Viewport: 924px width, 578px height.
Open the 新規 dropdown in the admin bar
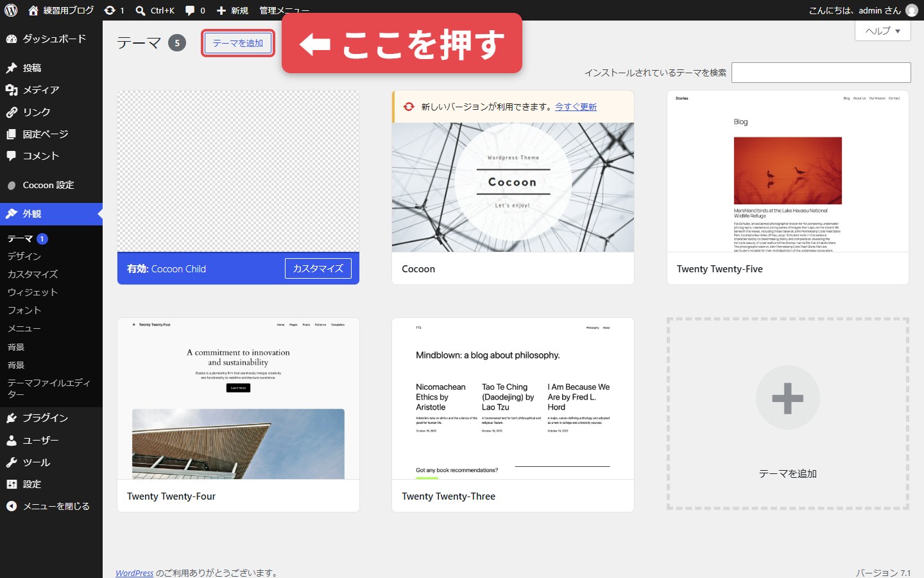[232, 10]
